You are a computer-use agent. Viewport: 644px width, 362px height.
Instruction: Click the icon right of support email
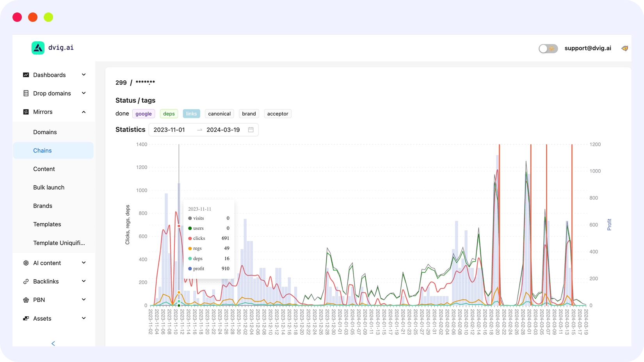[624, 48]
